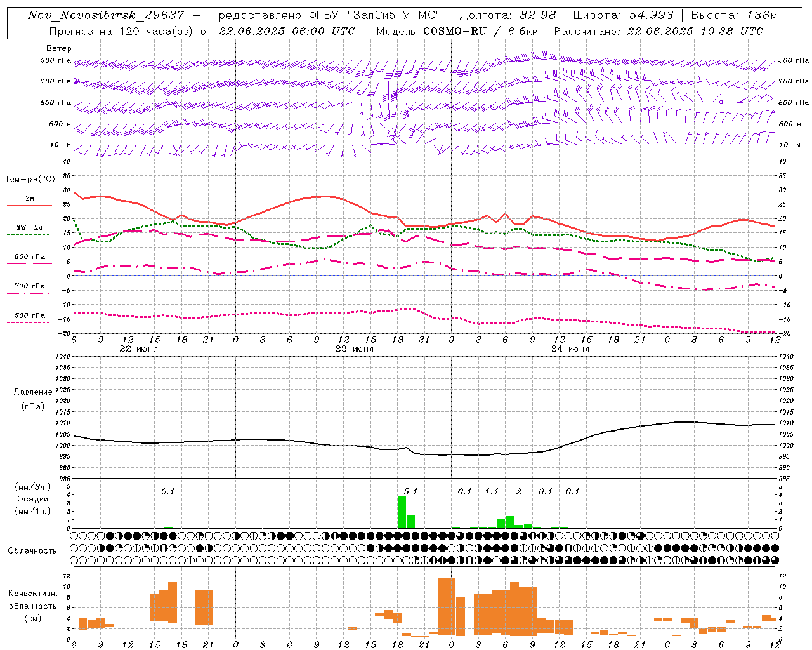Click the Td 2м dew point legend entry
The height and width of the screenshot is (650, 812).
(29, 227)
